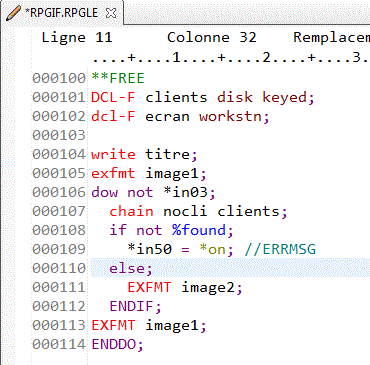The image size is (370, 365).
Task: Close the RPGIF.RPGLE editor tab
Action: (x=111, y=13)
